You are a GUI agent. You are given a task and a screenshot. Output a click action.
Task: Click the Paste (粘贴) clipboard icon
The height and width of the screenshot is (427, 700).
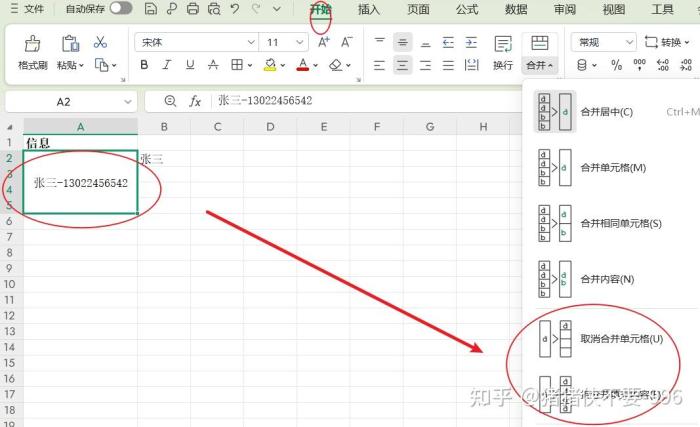pos(70,43)
